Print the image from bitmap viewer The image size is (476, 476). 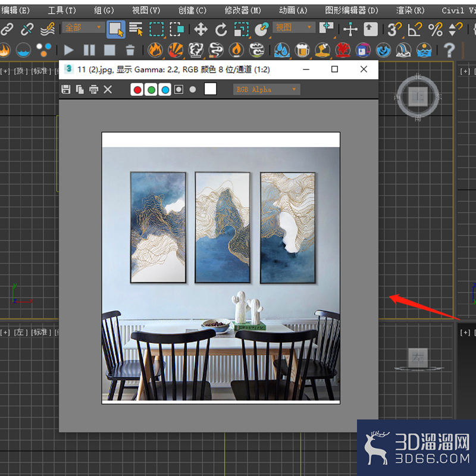tap(94, 90)
